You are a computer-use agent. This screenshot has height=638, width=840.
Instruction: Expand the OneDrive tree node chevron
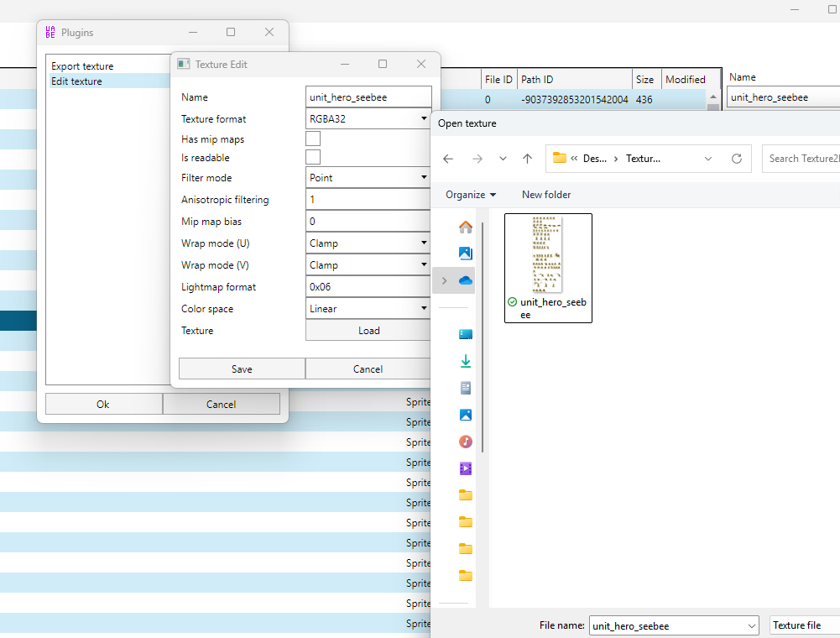[443, 280]
